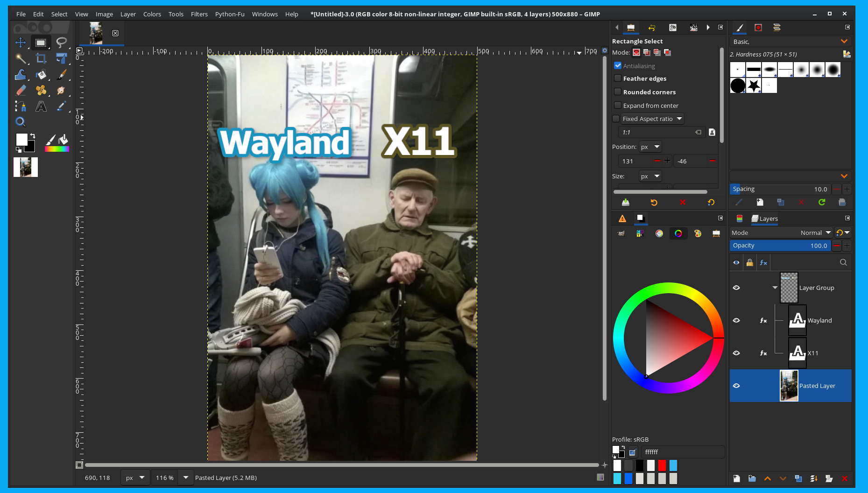Duplicate the selected layer

798,479
